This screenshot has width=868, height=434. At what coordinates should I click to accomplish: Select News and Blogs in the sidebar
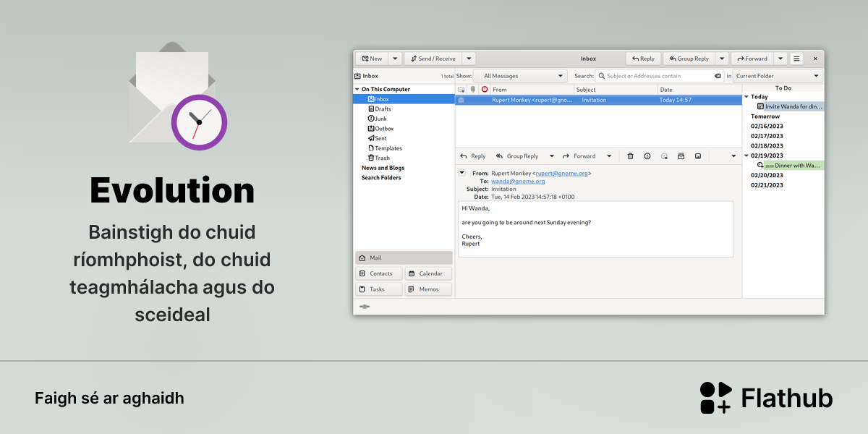tap(383, 168)
